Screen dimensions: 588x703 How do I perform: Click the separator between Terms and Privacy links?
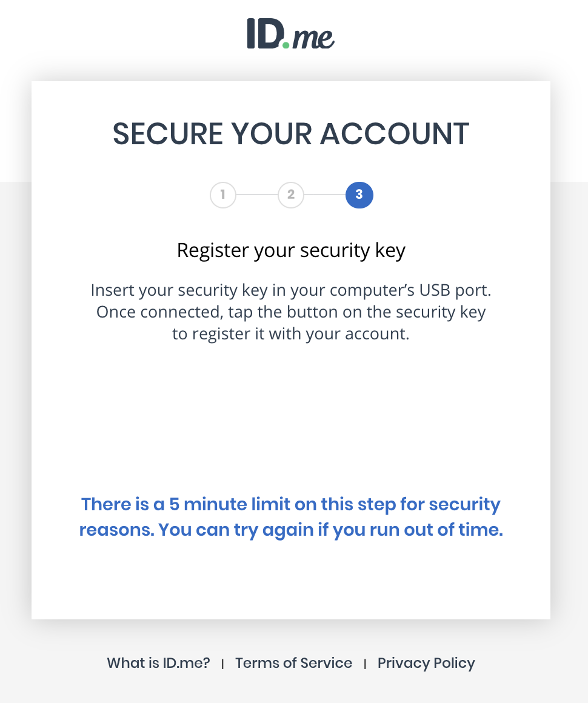coord(365,663)
